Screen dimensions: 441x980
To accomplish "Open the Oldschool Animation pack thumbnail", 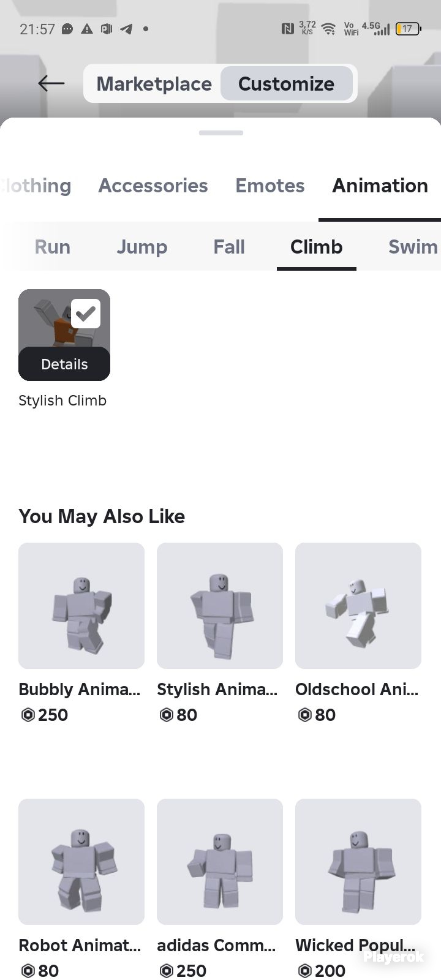I will click(358, 606).
